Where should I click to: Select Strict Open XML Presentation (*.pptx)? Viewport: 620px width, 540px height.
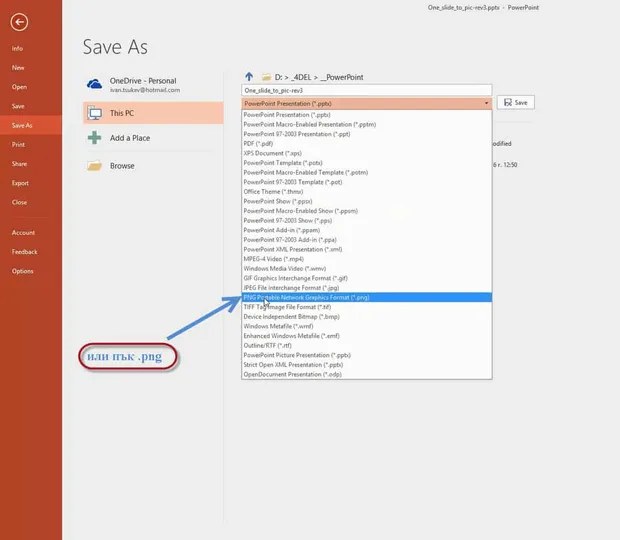[x=367, y=365]
